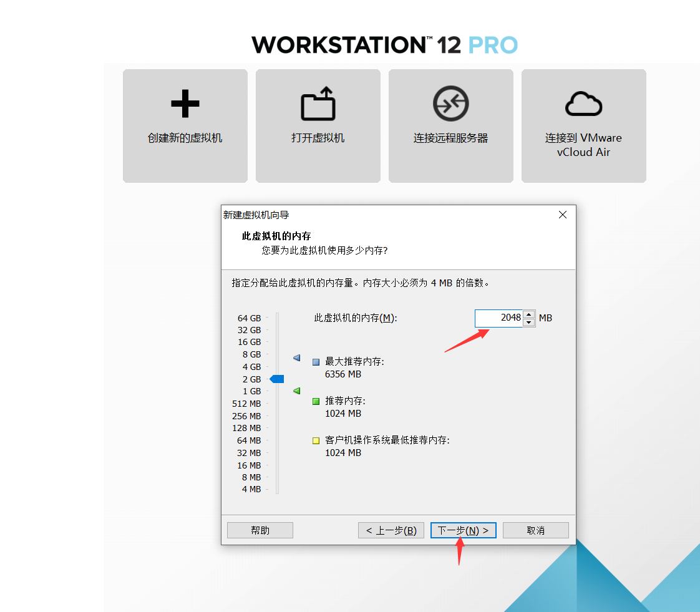This screenshot has height=612, width=700.
Task: Click the 连接到 VMware vCloud Air label
Action: (583, 145)
